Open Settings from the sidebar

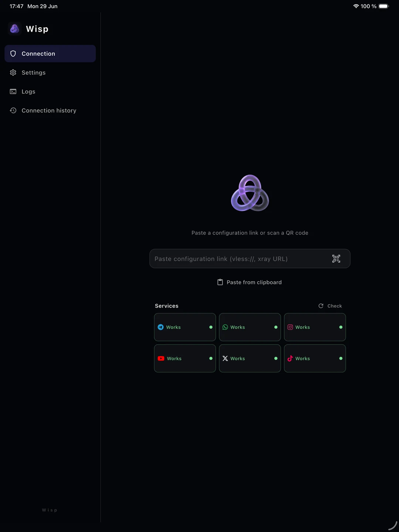click(50, 72)
